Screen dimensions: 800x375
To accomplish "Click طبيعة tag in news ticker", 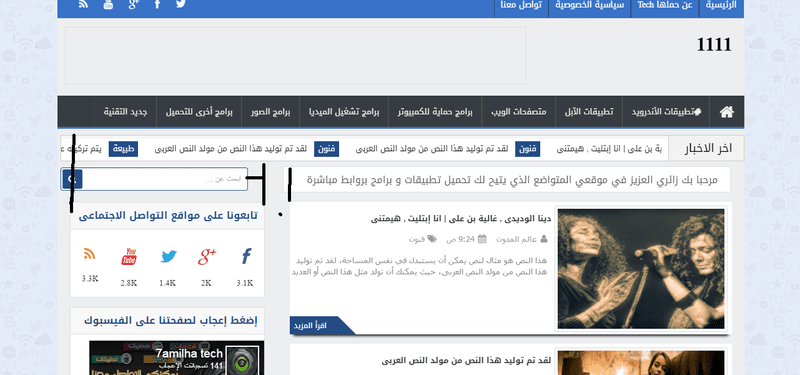I will tap(123, 149).
